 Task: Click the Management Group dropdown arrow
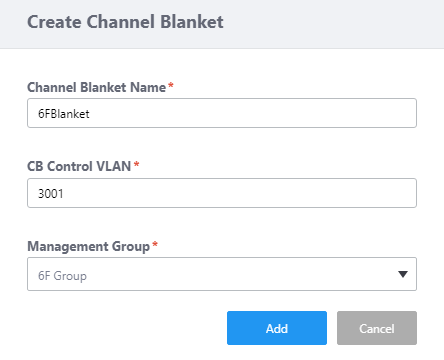pos(403,274)
